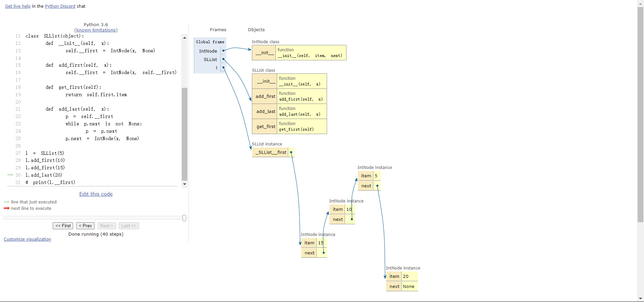
Task: Click the green arrow marking line 30
Action: [x=10, y=175]
